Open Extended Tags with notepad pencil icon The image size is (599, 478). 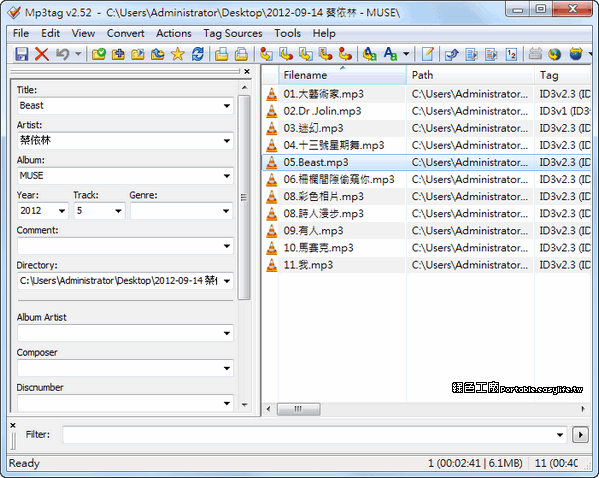pos(427,54)
